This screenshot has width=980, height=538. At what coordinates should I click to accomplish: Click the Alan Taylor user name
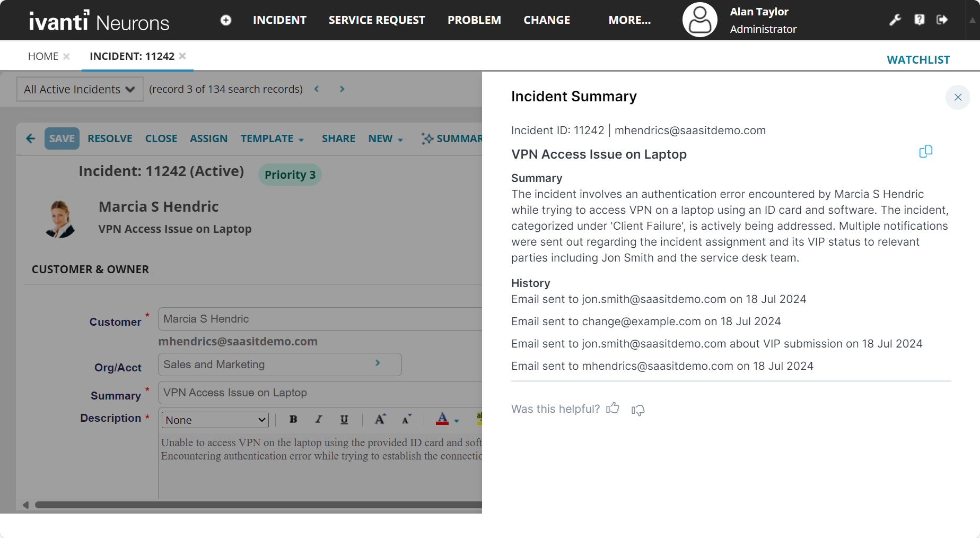pos(759,12)
